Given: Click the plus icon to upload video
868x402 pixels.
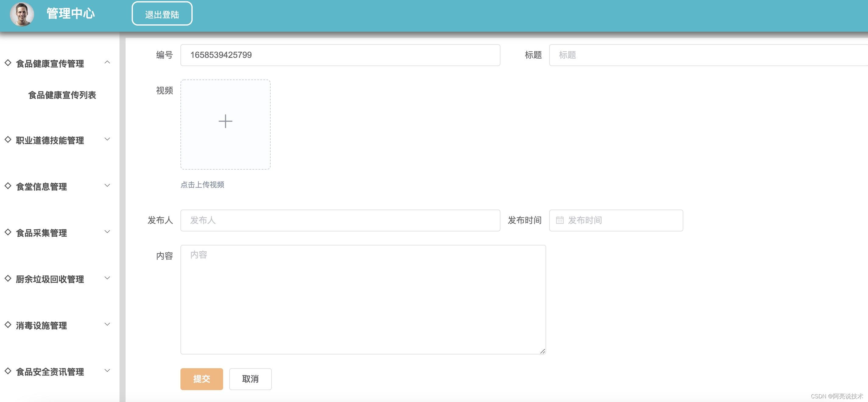Looking at the screenshot, I should pos(225,121).
